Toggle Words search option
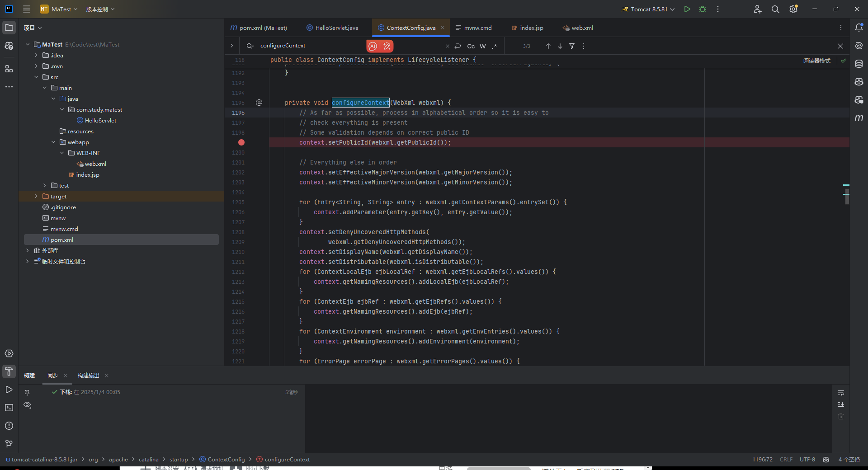 pos(483,46)
